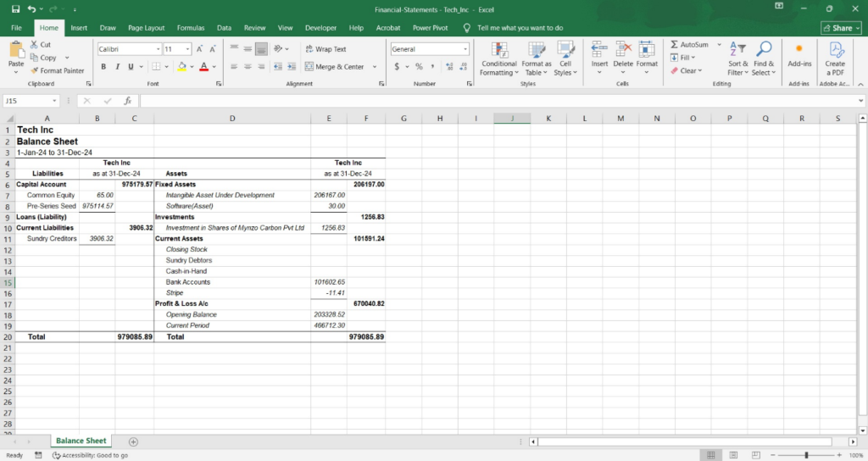The width and height of the screenshot is (868, 461).
Task: Click Accessibility: Good to go status
Action: coord(90,455)
